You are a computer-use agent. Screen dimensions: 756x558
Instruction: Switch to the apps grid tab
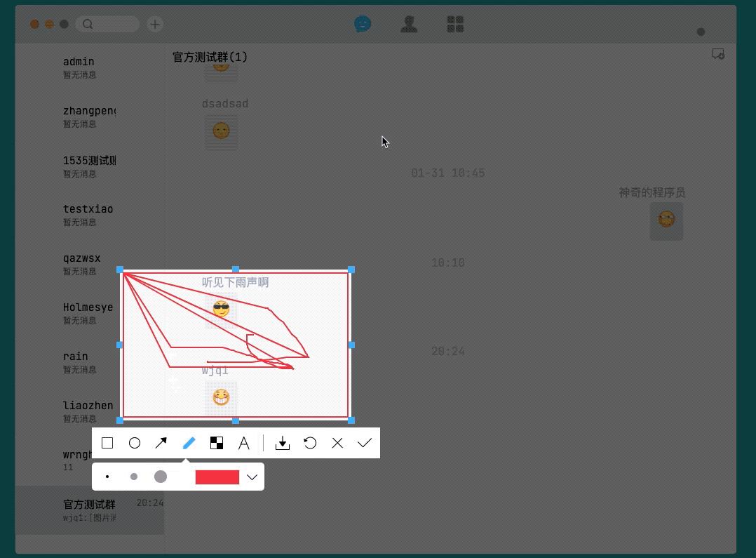pos(454,24)
